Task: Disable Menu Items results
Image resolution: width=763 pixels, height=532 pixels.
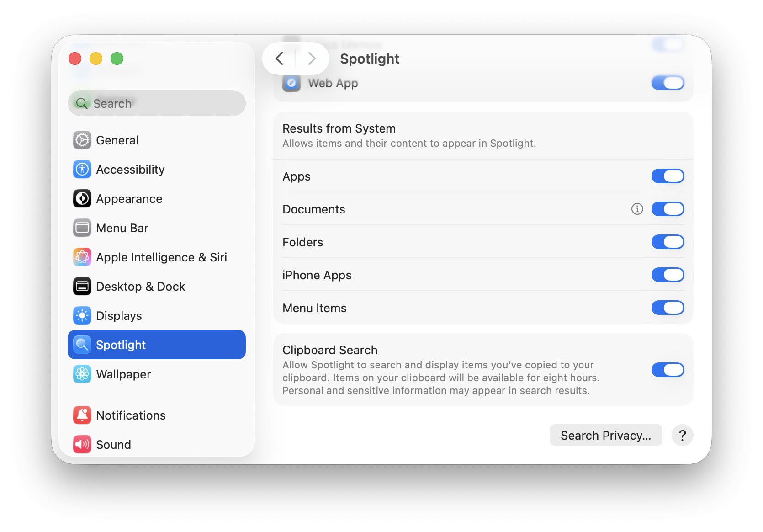Action: click(x=668, y=308)
